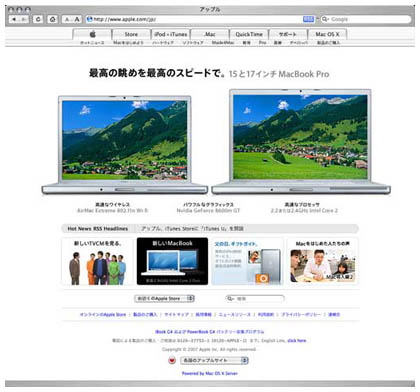Open the Mac OS X tab
This screenshot has height=392, width=420.
327,34
